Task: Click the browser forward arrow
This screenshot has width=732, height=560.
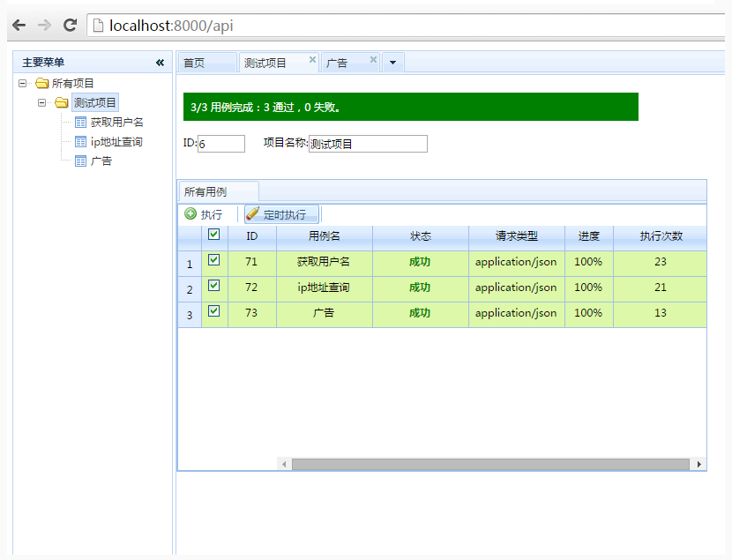Action: click(45, 26)
